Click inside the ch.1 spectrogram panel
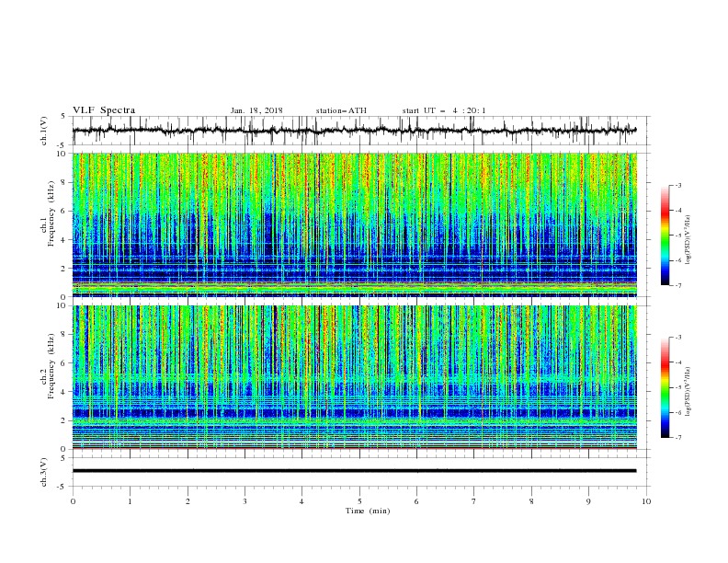This screenshot has width=728, height=563. point(355,224)
